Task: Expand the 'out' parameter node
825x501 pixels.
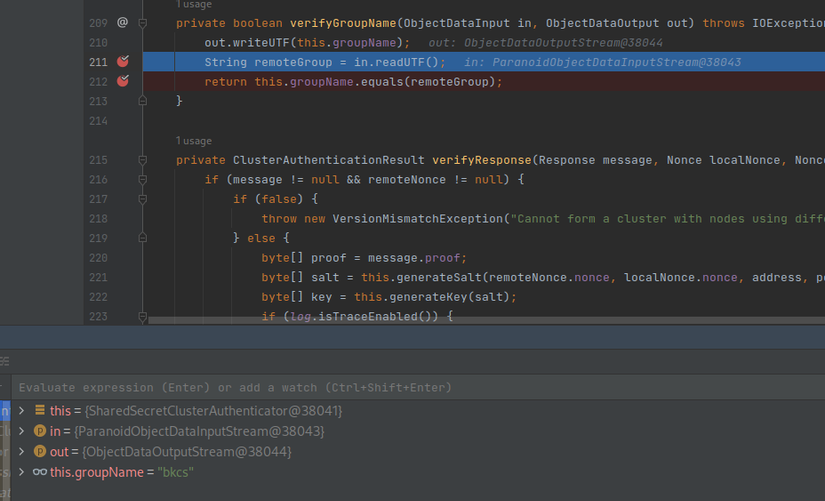Action: point(21,452)
